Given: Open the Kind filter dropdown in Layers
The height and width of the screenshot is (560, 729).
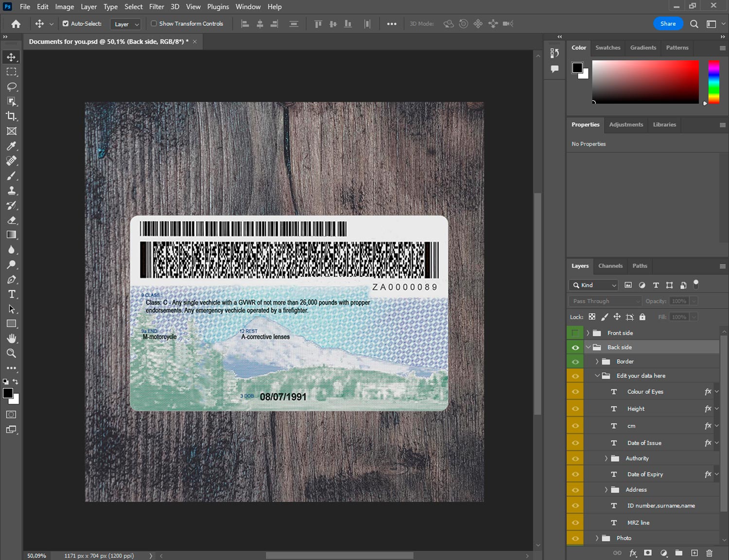Looking at the screenshot, I should click(593, 285).
